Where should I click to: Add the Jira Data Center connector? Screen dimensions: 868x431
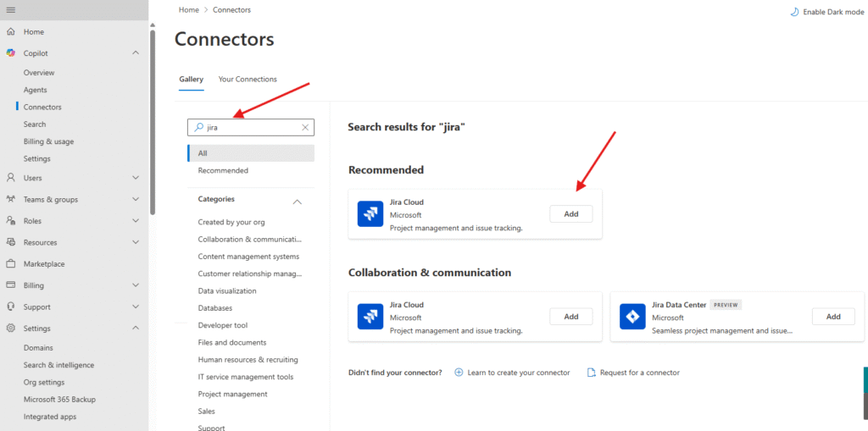coord(832,317)
